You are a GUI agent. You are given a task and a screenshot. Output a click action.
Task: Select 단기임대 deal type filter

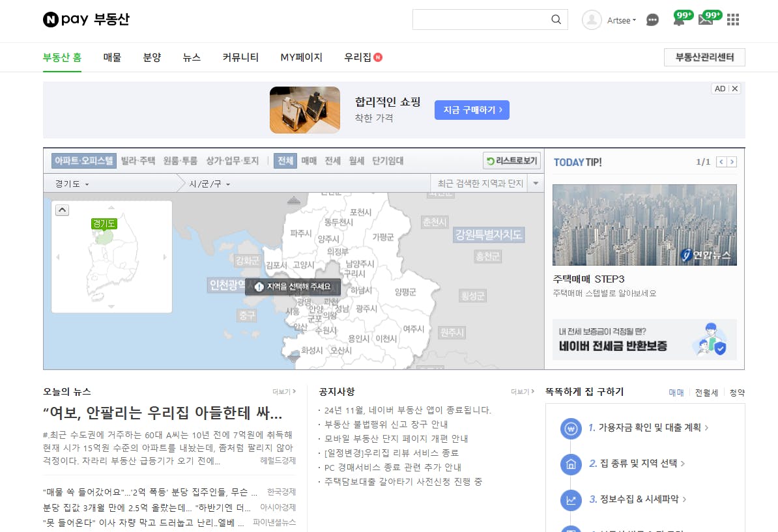click(388, 161)
